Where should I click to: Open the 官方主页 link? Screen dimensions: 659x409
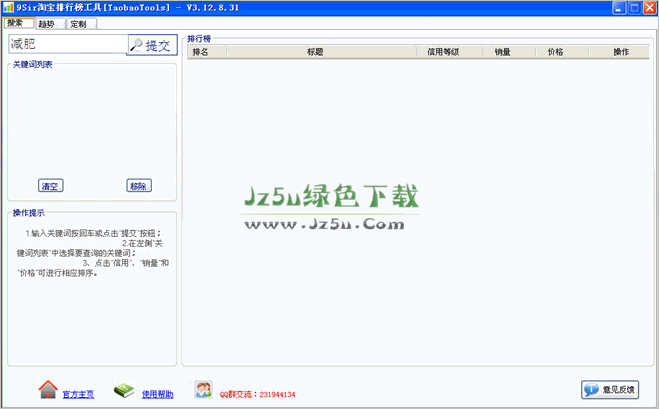pos(78,394)
